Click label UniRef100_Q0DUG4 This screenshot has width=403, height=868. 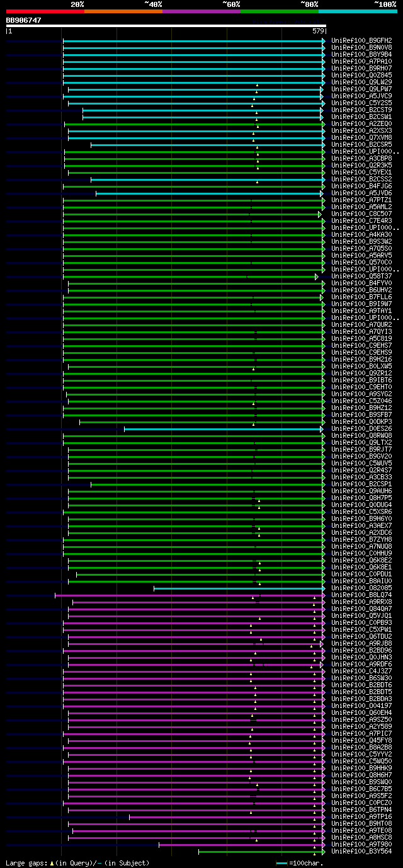pos(361,505)
